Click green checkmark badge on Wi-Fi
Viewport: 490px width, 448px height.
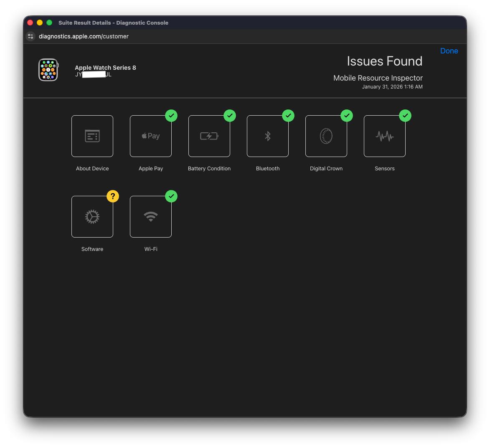tap(171, 196)
